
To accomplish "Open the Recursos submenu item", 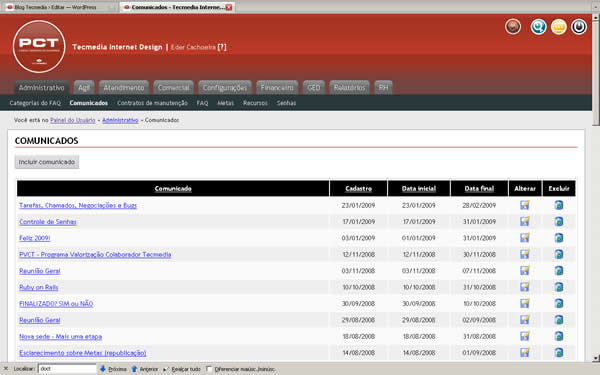I will [255, 103].
